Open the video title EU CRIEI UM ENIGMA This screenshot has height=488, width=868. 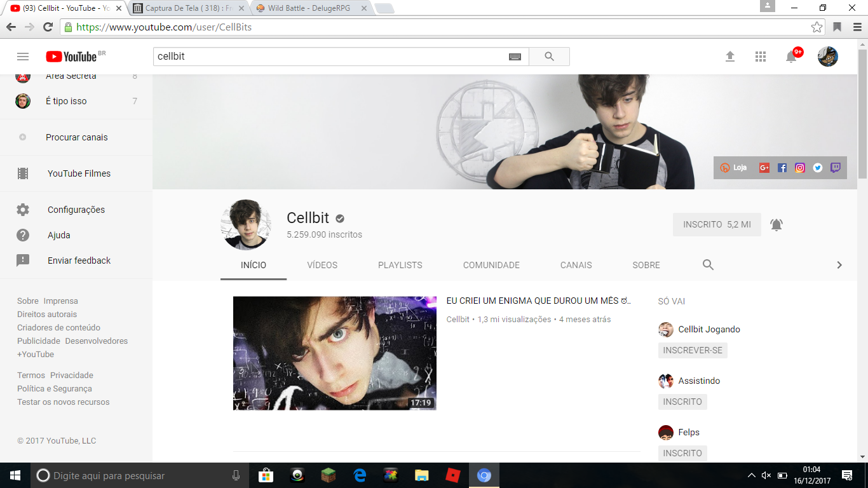538,301
